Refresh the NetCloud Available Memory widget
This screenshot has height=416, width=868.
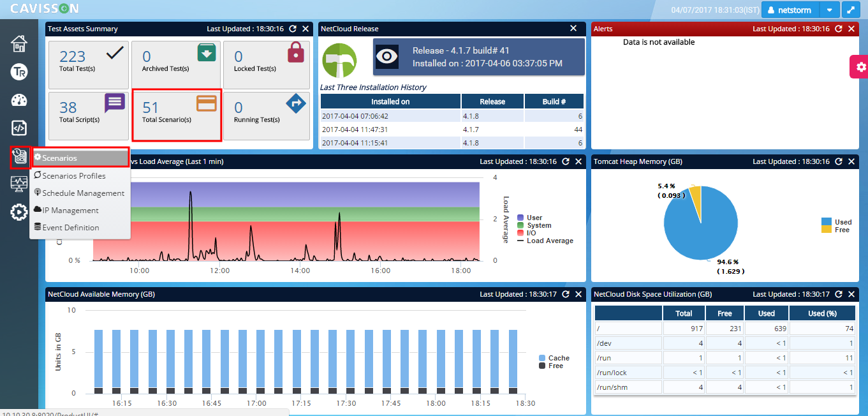tap(566, 294)
